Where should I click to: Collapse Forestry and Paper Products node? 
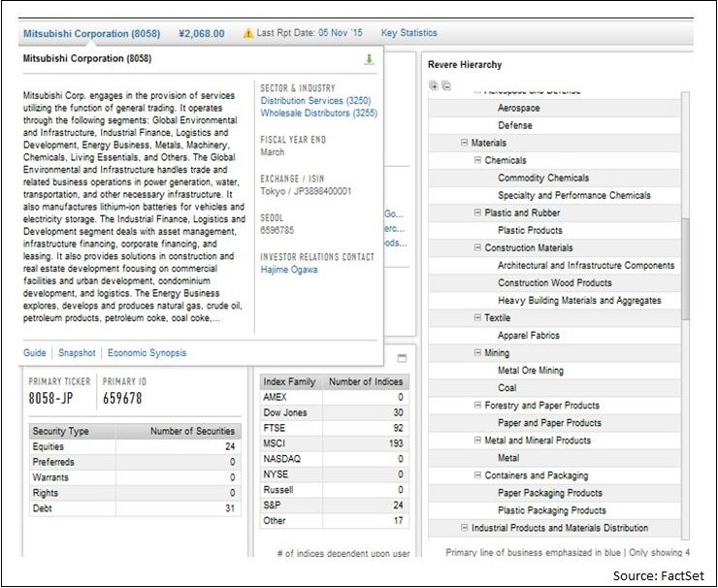[477, 405]
